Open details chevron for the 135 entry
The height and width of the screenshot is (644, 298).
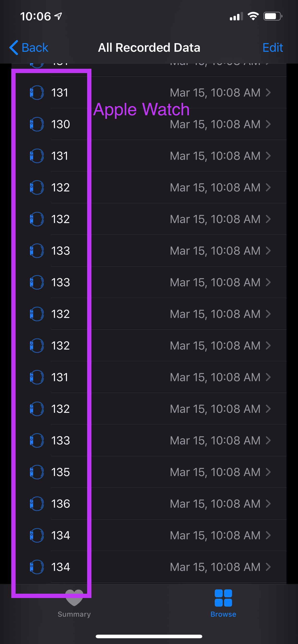[268, 472]
